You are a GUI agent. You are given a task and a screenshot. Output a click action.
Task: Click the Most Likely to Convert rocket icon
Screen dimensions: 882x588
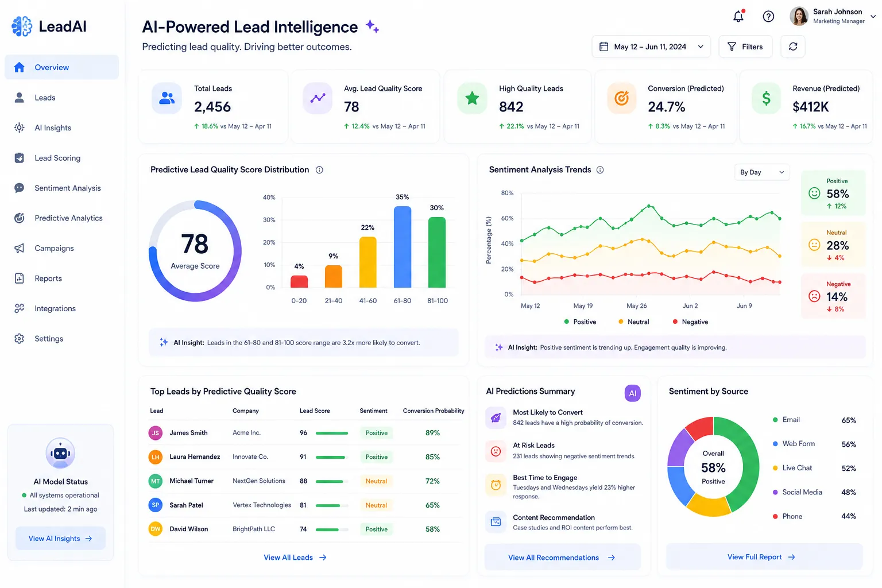coord(496,417)
